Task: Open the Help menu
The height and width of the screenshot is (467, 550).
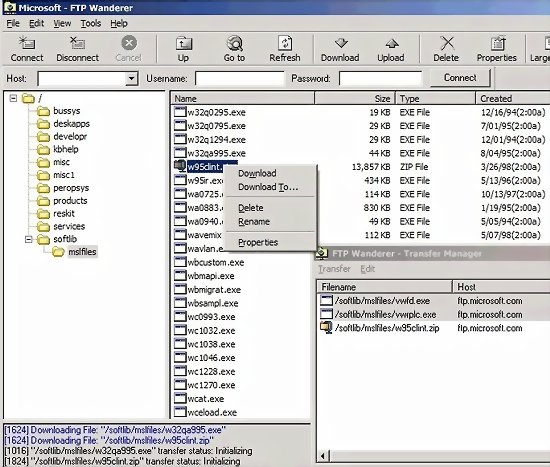Action: click(119, 24)
